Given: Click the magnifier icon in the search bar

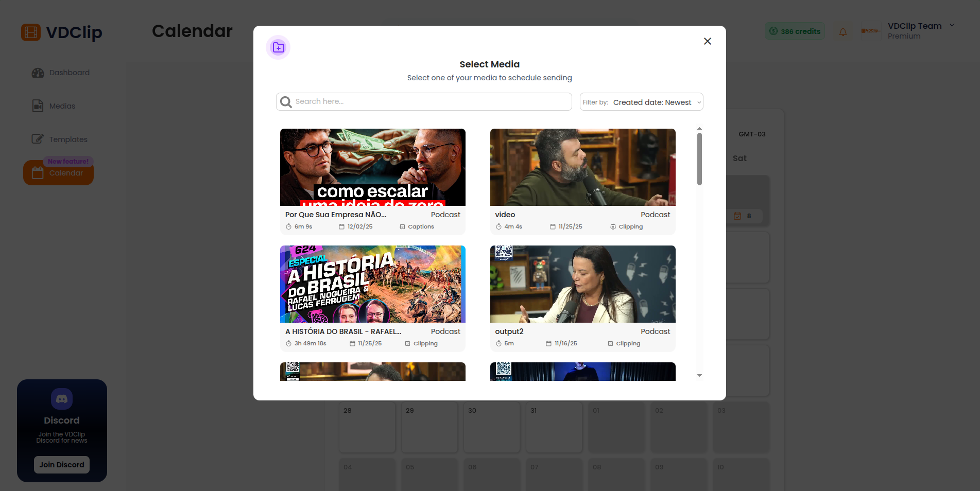Looking at the screenshot, I should [x=285, y=101].
